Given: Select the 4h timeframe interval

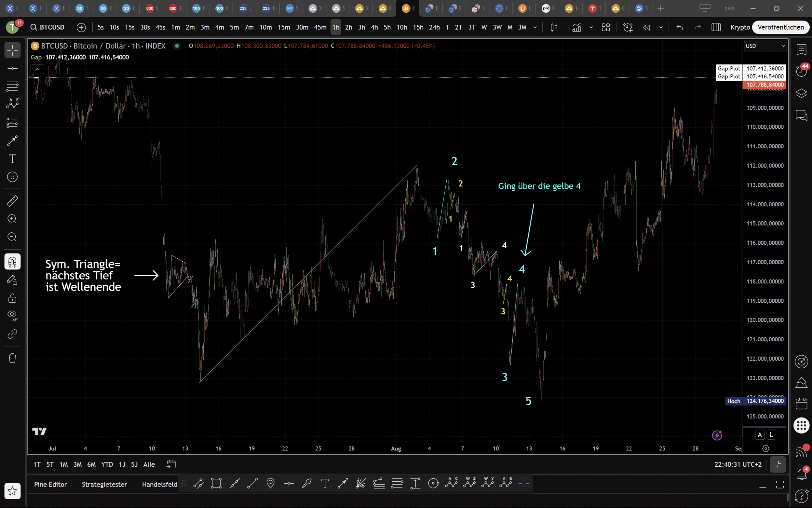Looking at the screenshot, I should (374, 27).
